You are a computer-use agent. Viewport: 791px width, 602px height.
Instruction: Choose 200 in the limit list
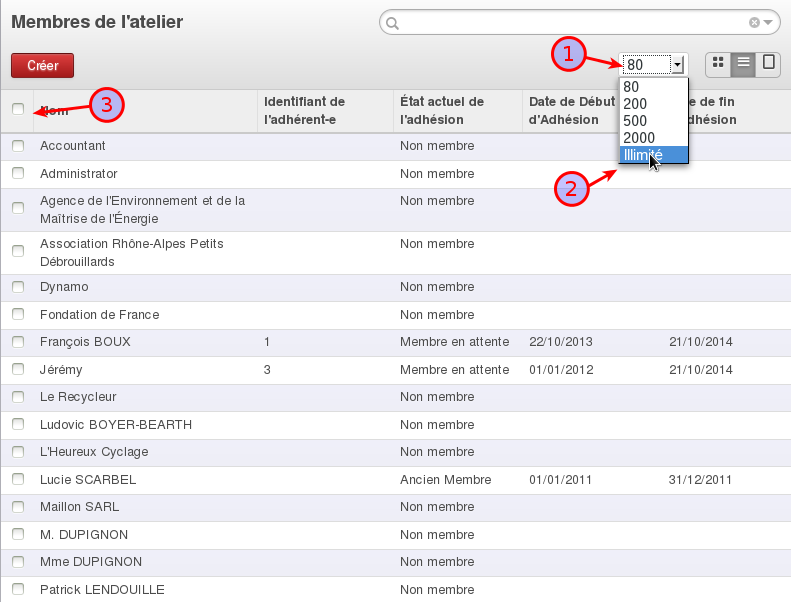653,104
